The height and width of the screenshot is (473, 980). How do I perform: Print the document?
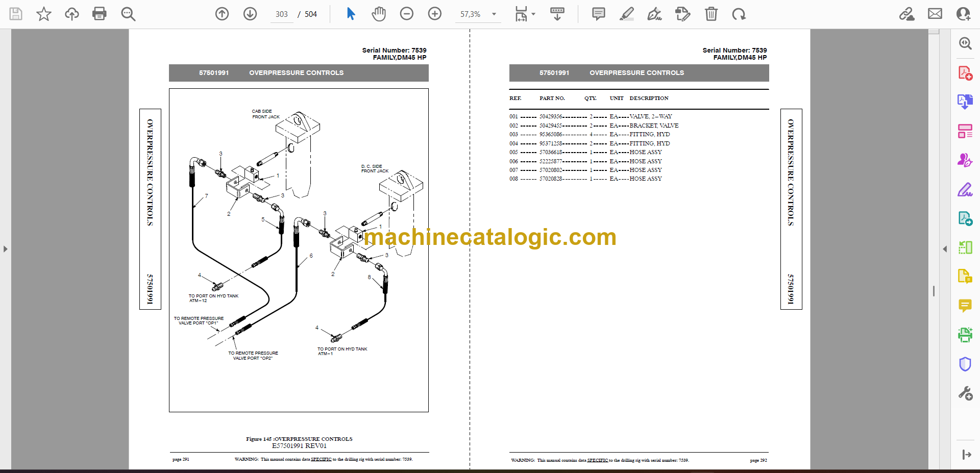tap(100, 14)
